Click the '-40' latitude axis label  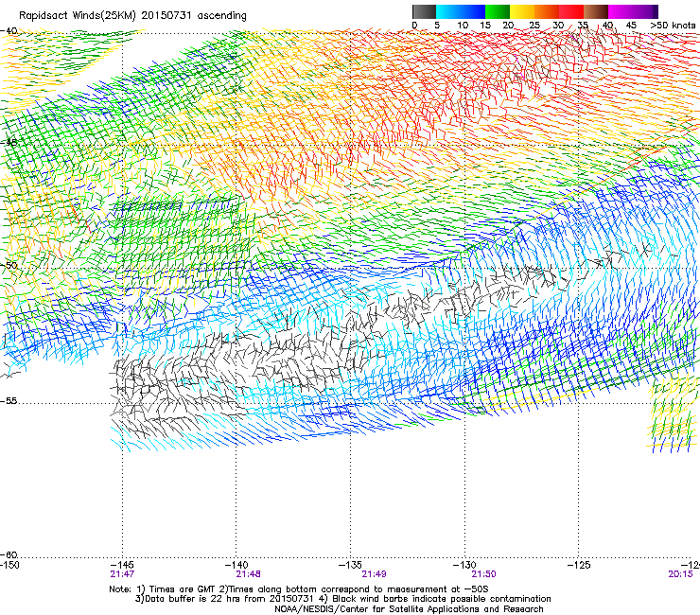[9, 31]
